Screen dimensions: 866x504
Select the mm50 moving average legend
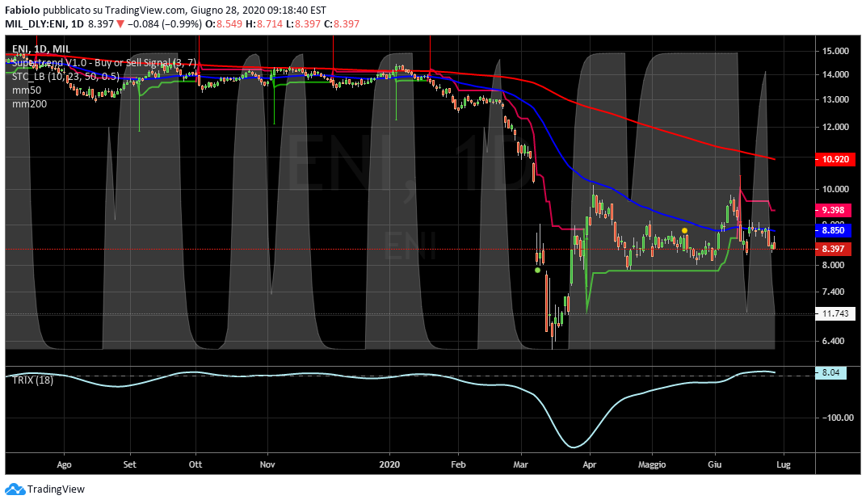(27, 90)
